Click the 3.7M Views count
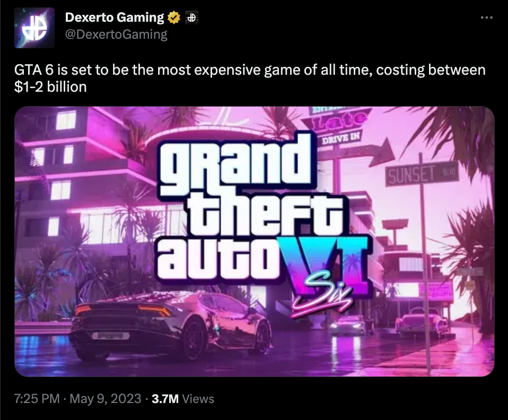This screenshot has width=508, height=420. click(x=183, y=399)
